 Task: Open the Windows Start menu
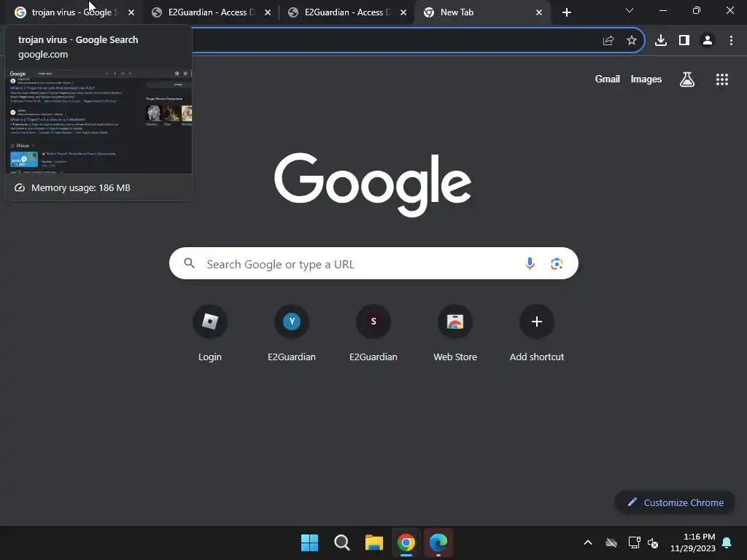tap(309, 542)
